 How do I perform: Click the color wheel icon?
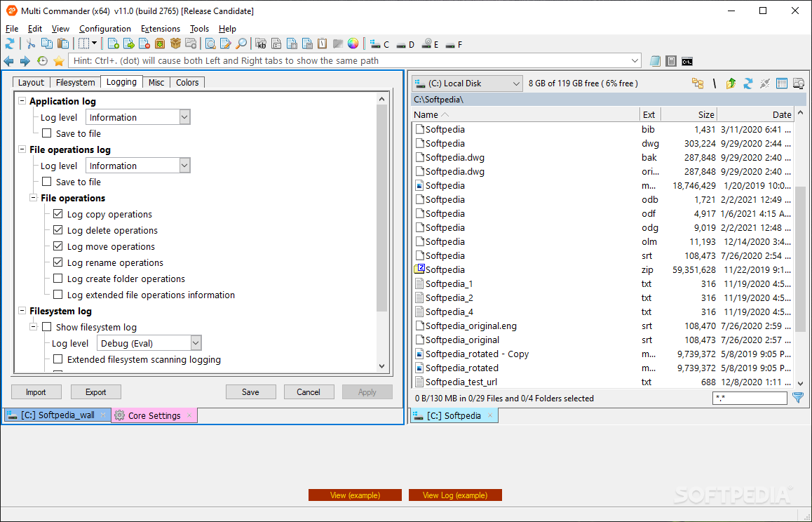coord(353,44)
